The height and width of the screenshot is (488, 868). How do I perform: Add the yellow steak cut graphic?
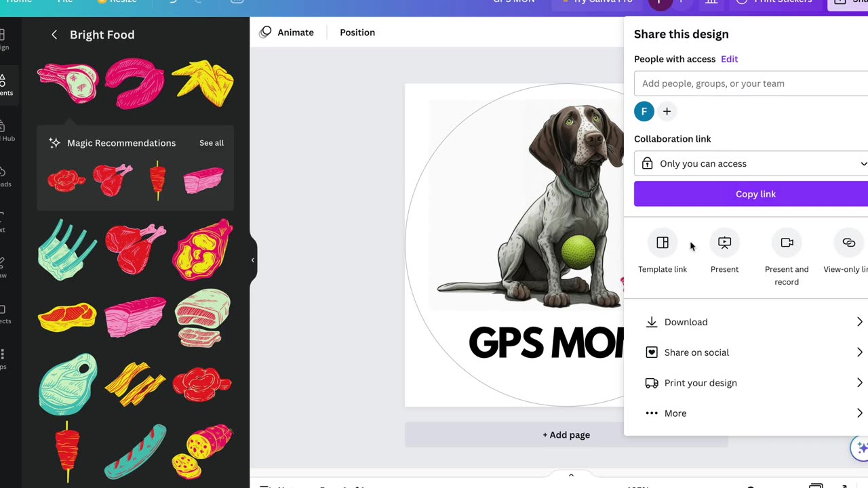pos(67,317)
